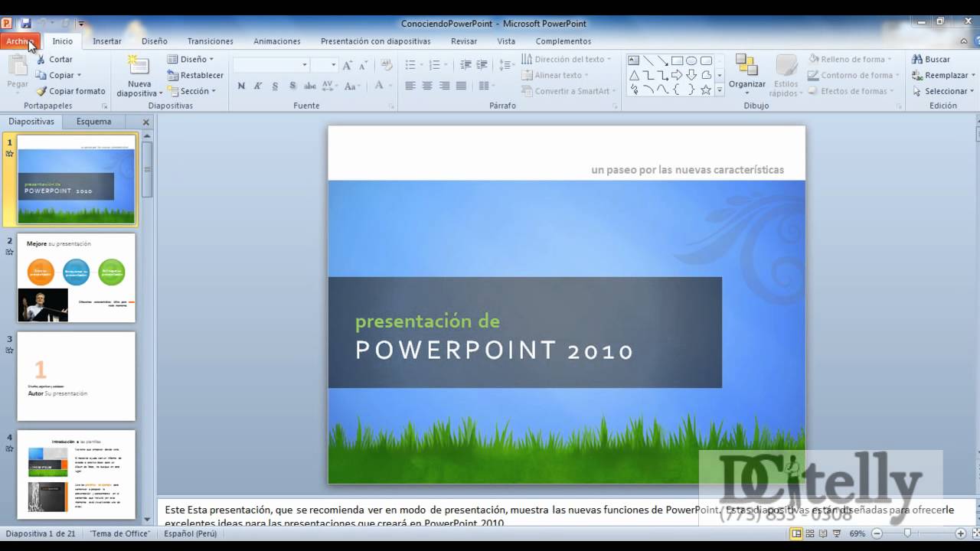Click Restablecer slide button

coord(195,75)
